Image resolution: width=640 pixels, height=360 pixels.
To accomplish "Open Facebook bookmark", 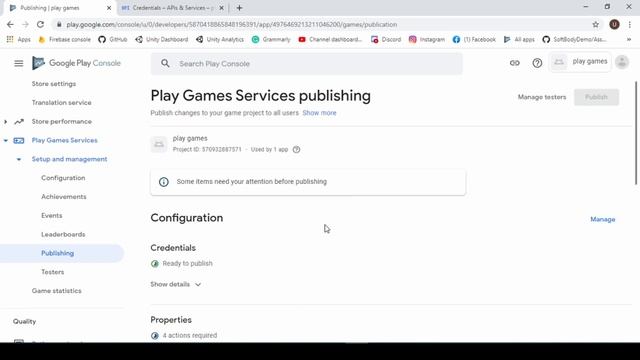I will (474, 39).
